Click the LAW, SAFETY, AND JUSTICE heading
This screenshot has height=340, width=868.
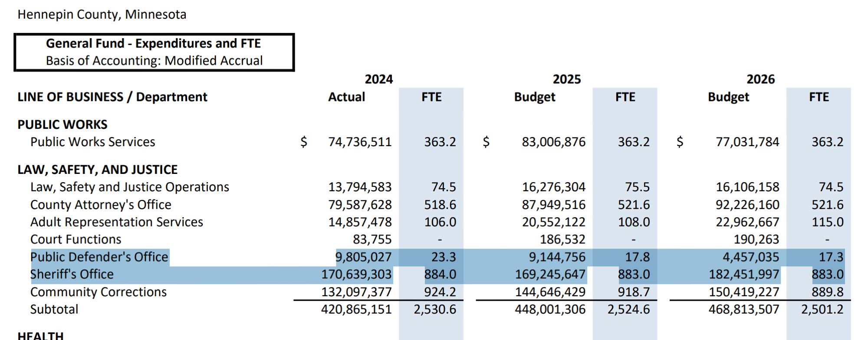[x=98, y=170]
